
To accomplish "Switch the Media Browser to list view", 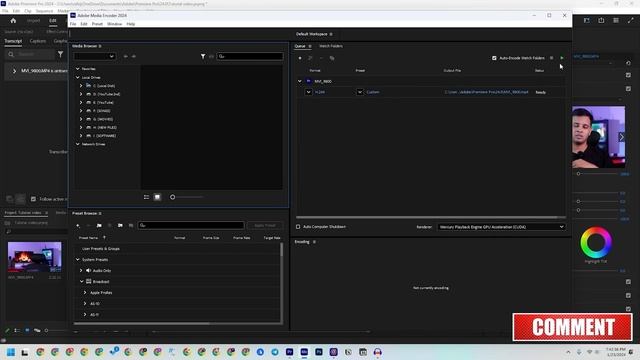I will [x=146, y=197].
